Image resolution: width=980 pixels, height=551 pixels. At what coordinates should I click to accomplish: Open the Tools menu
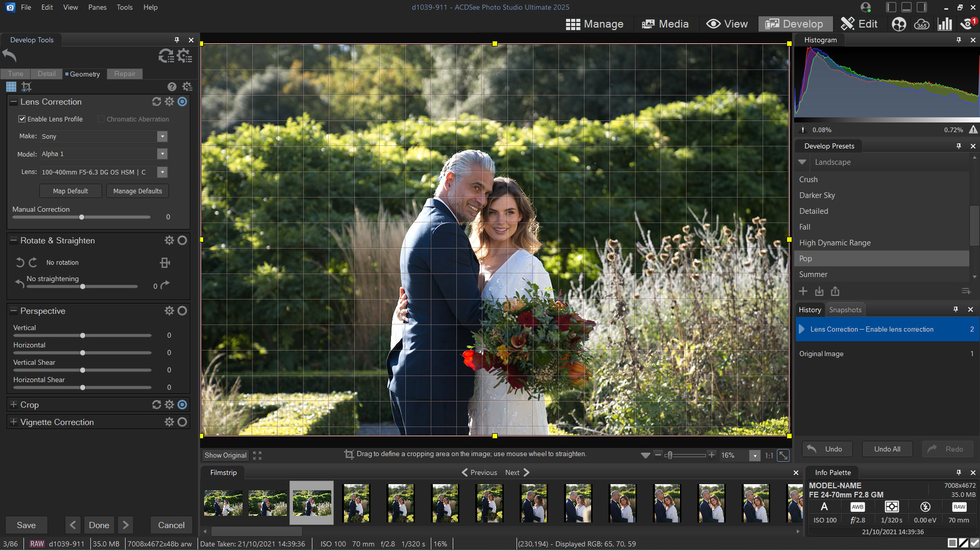[x=125, y=7]
